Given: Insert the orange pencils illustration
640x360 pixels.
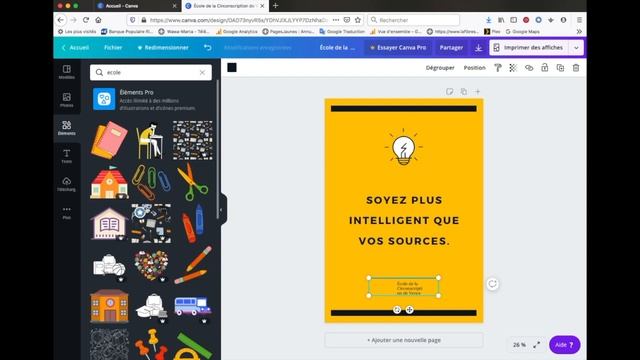Looking at the screenshot, I should click(193, 264).
